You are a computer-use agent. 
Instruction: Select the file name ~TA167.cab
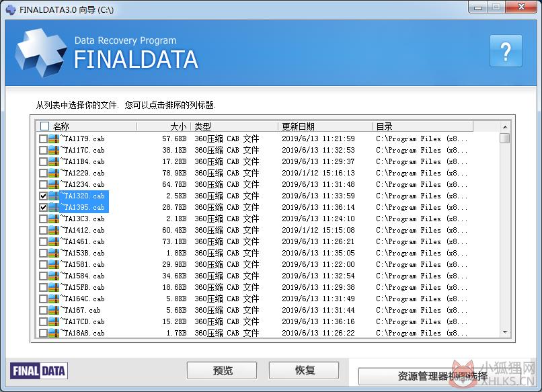[x=81, y=310]
